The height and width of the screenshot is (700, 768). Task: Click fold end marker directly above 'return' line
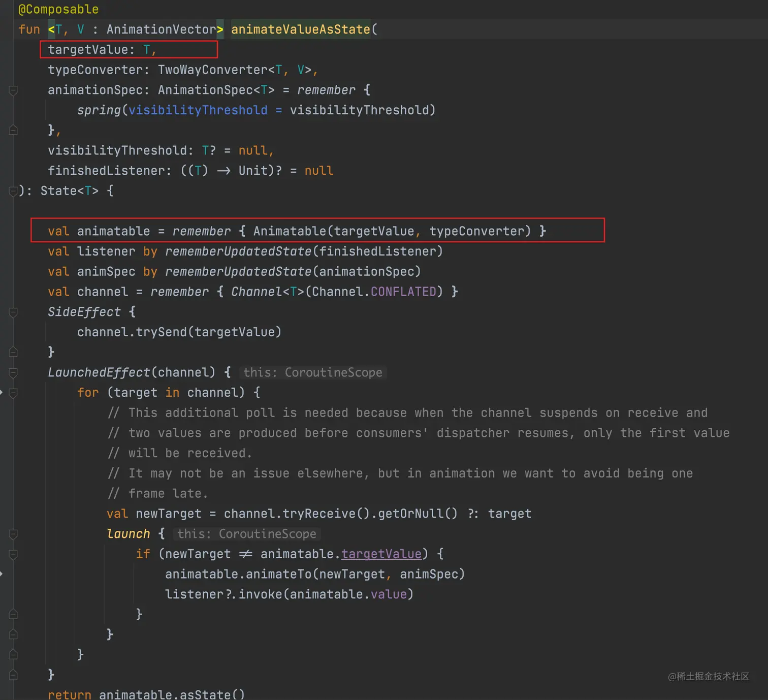pyautogui.click(x=13, y=675)
